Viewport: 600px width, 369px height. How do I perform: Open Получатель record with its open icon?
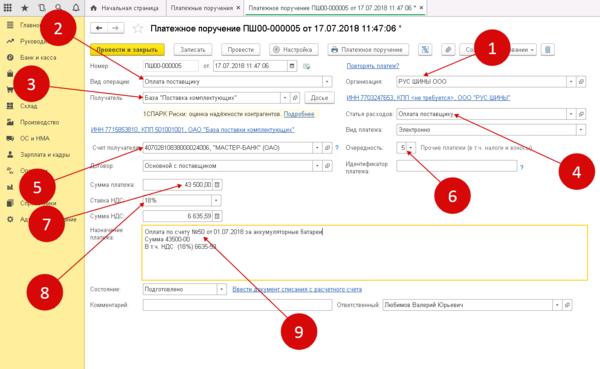[295, 98]
